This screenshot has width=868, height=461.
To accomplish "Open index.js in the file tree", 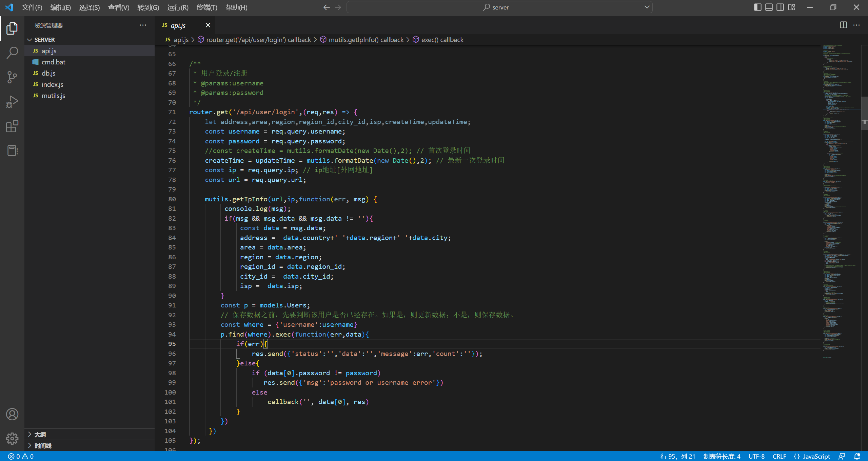I will [x=90, y=84].
